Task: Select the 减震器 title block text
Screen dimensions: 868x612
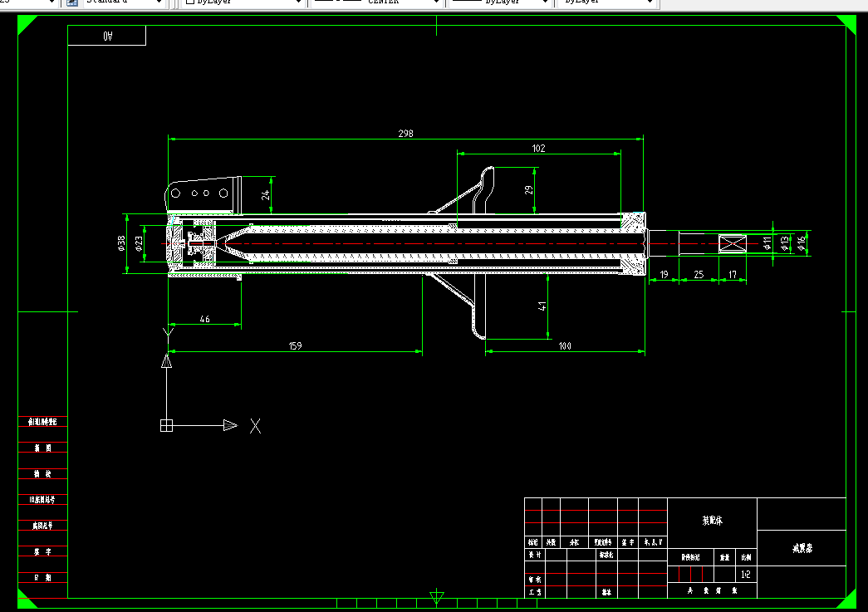Action: 802,548
